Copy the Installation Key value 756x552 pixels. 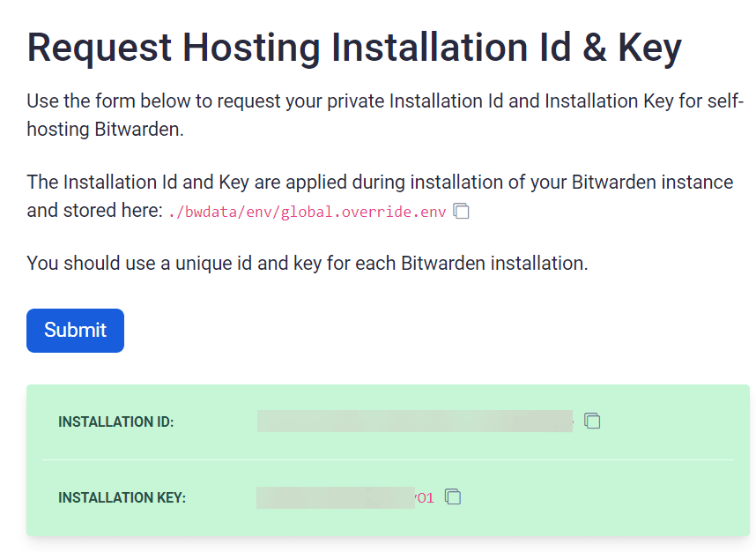point(453,496)
